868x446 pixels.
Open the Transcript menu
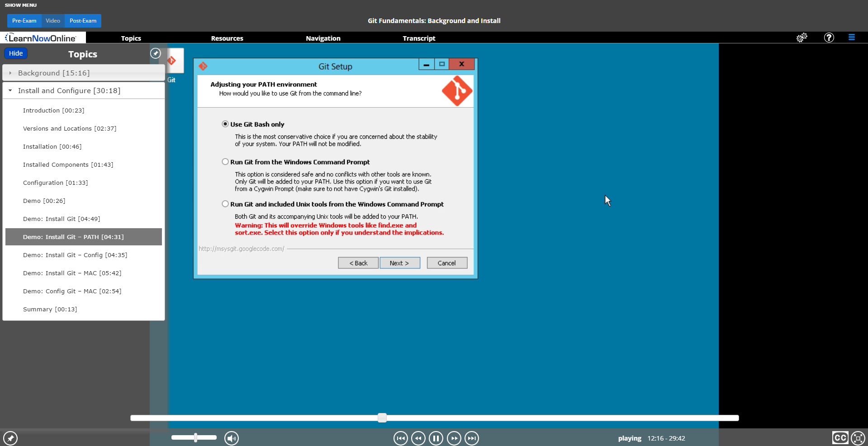tap(419, 38)
